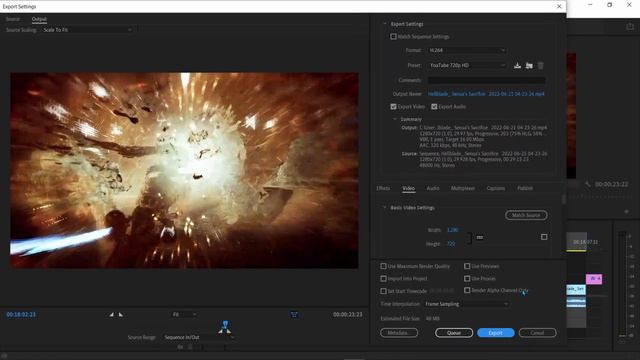Switch to the Publish tab
The image size is (640, 360).
tap(525, 188)
